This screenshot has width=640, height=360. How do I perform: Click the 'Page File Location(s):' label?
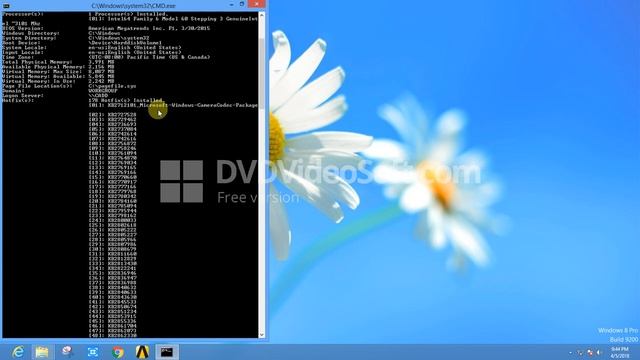(37, 86)
